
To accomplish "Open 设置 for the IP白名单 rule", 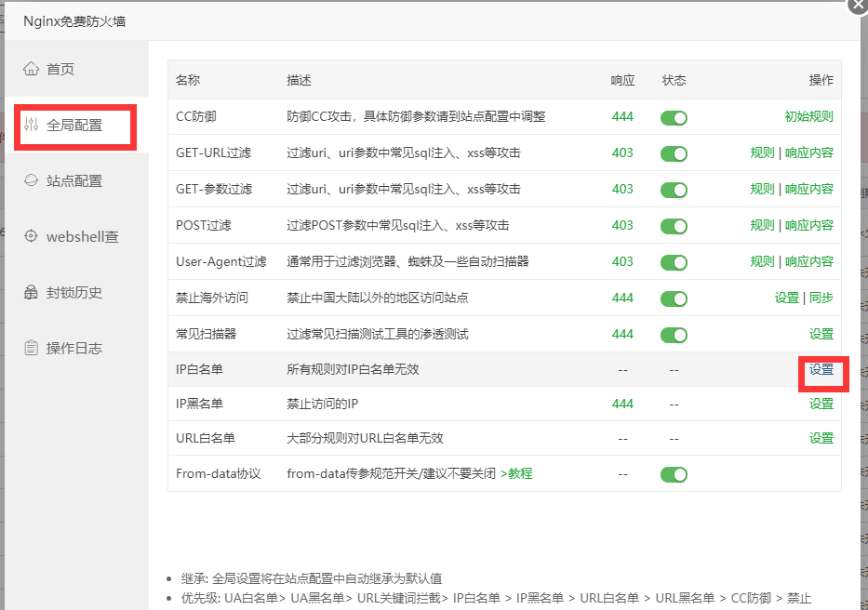I will [821, 368].
